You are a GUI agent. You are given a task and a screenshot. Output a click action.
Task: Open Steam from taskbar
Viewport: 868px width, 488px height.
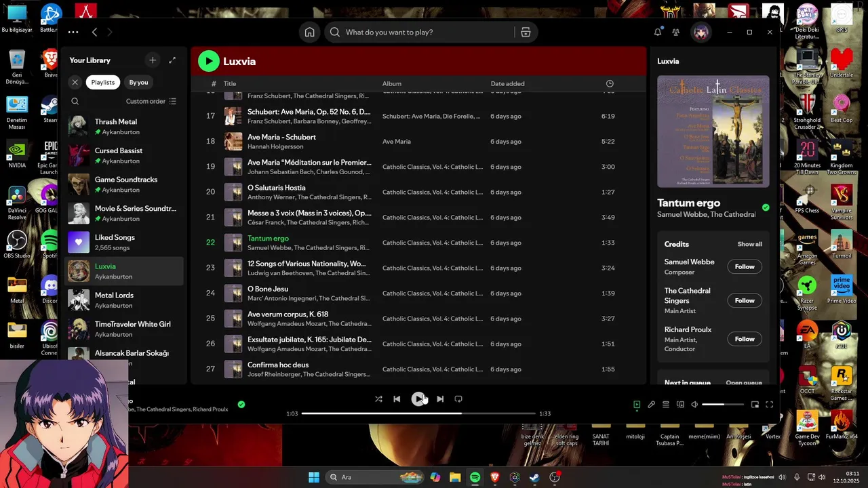[x=534, y=477]
